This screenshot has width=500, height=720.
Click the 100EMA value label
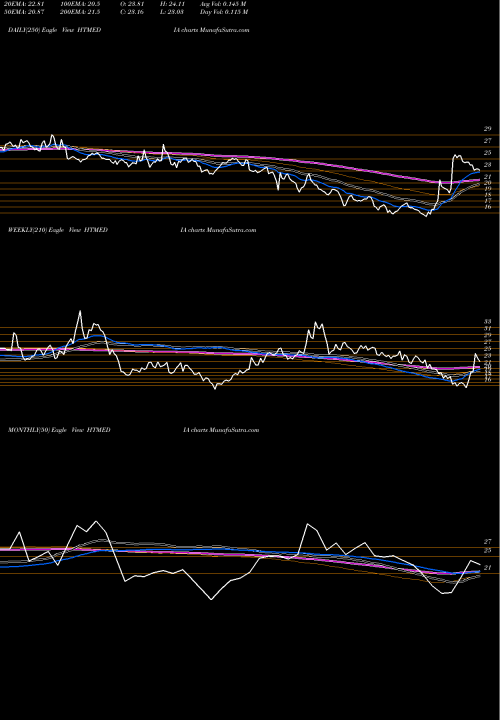[x=80, y=4]
